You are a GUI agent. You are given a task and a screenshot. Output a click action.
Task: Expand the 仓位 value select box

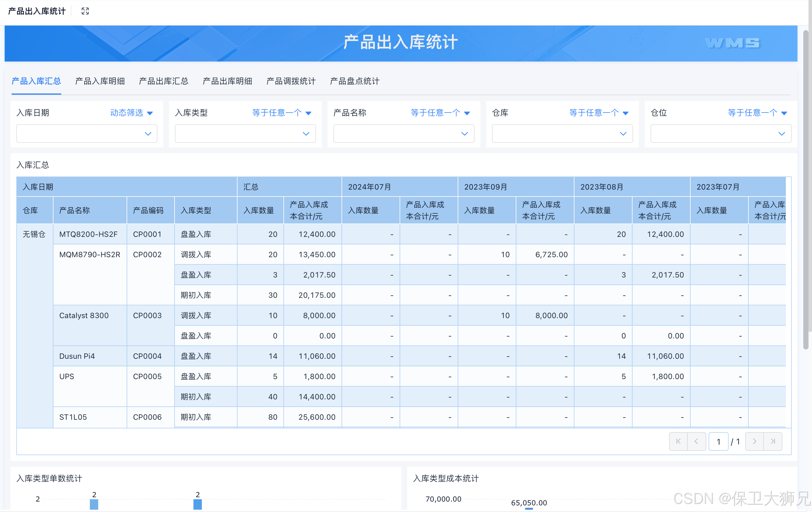[x=721, y=134]
